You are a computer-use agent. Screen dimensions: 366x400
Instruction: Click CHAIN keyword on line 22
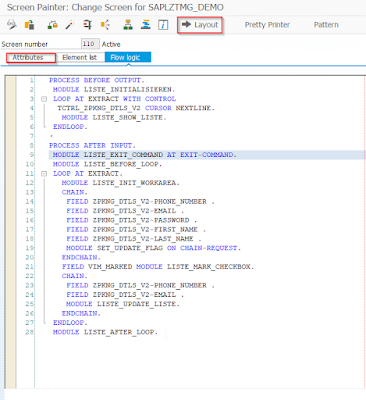[x=74, y=276]
